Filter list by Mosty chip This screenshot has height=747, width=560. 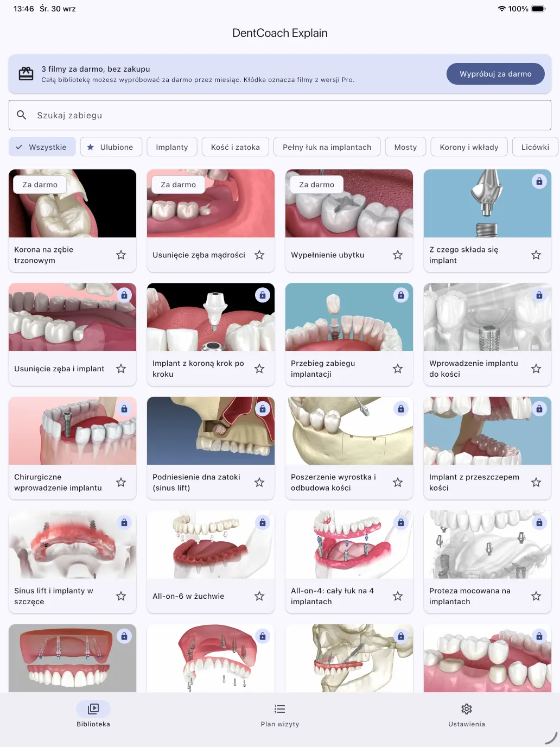pos(406,147)
